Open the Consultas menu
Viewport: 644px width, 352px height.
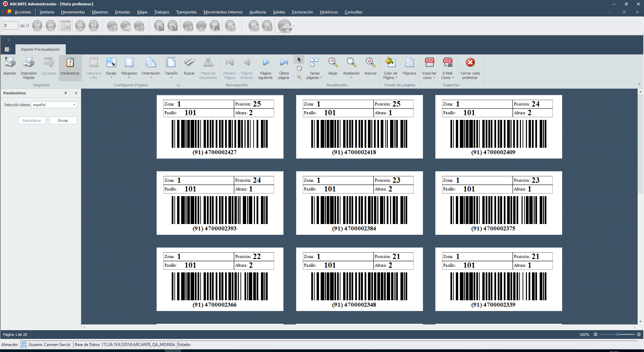click(x=354, y=12)
